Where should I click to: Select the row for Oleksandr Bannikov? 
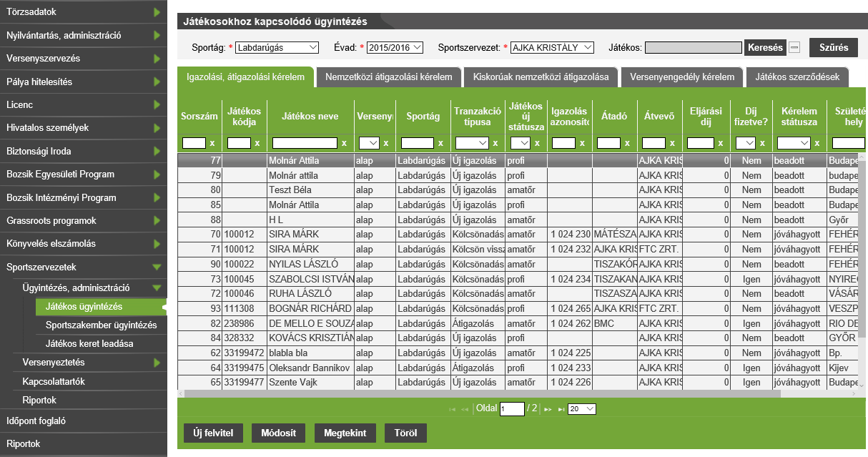[518, 368]
